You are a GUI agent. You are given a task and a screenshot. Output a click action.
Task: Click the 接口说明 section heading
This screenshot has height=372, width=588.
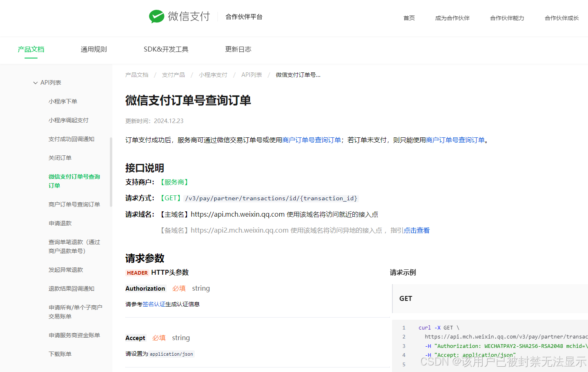145,168
